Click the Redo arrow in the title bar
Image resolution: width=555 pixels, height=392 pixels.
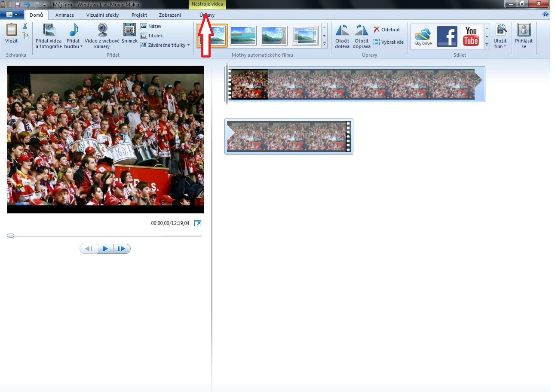36,4
